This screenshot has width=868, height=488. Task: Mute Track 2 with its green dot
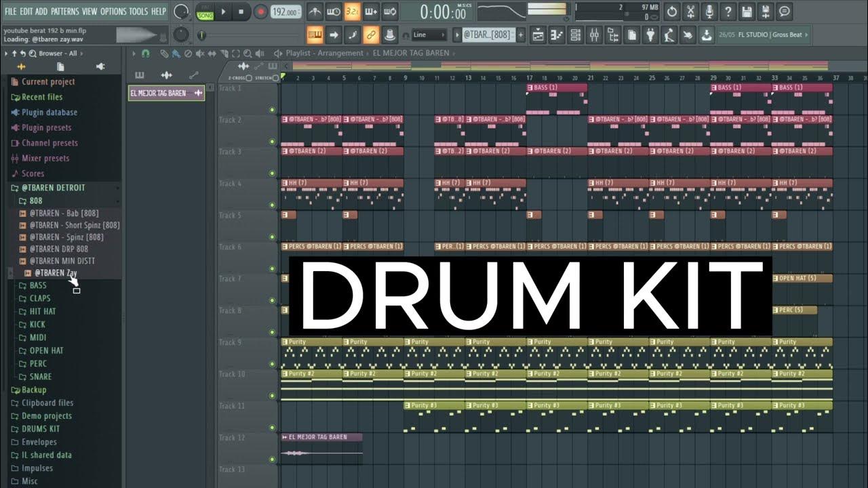[273, 141]
